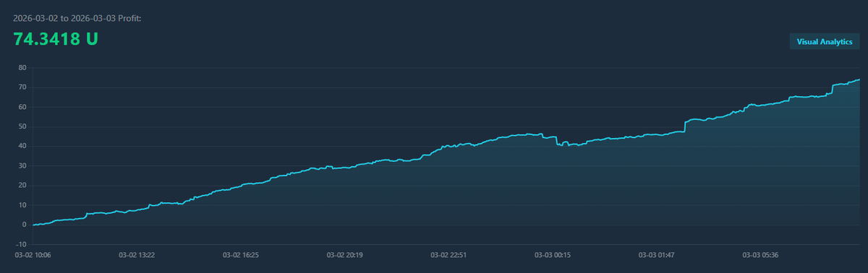
Task: Select the 03-02 20:19 time axis label
Action: point(344,254)
